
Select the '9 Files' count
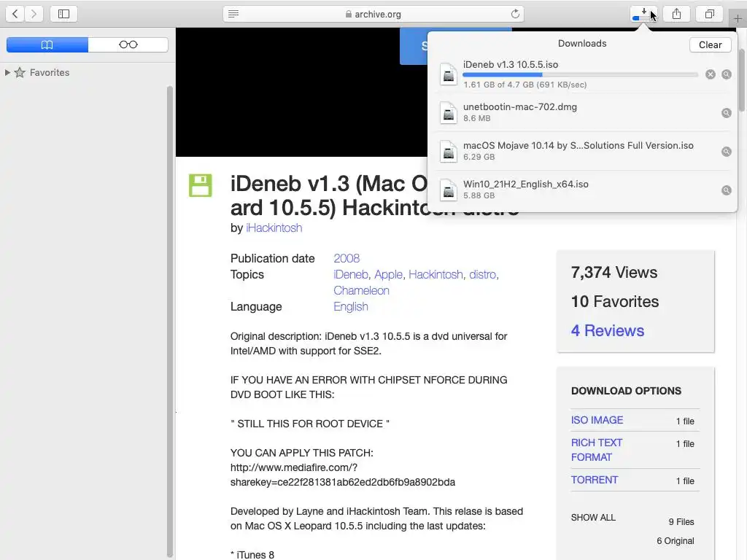681,521
